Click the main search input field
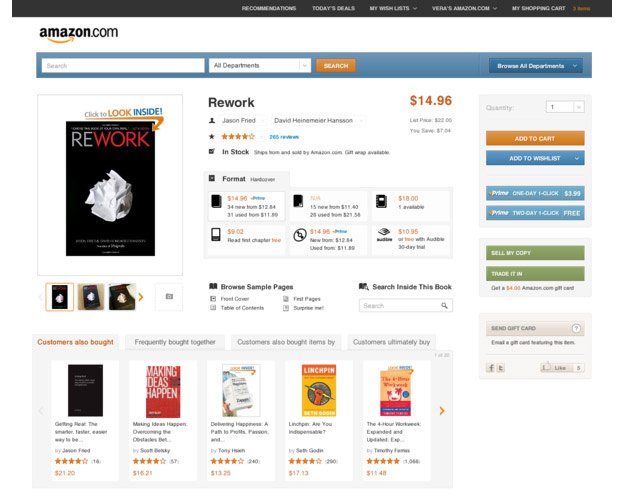Image resolution: width=625 pixels, height=498 pixels. 123,65
